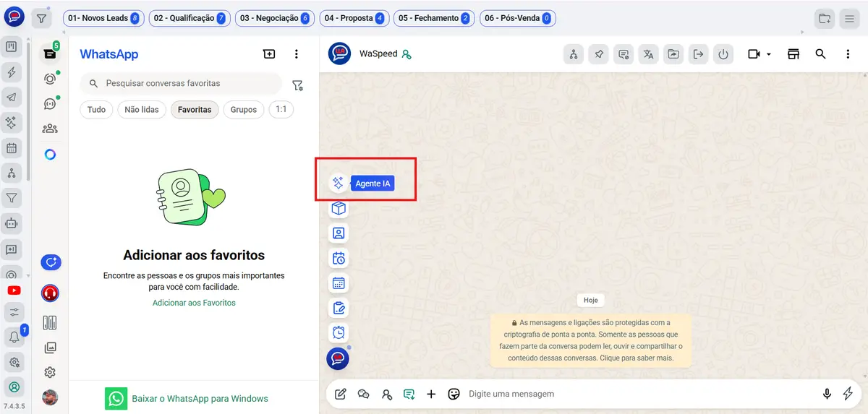Click the message settings icon in chat header
The image size is (868, 414).
(624, 54)
